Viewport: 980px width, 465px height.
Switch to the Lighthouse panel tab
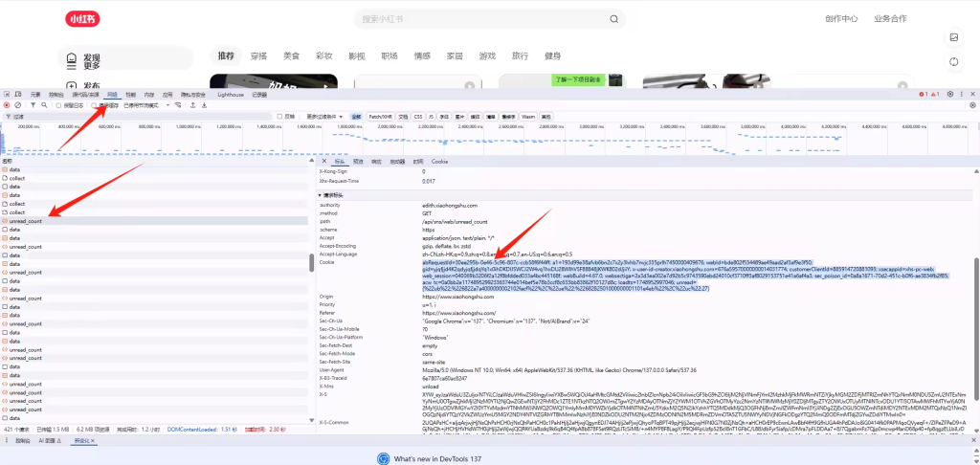point(231,95)
